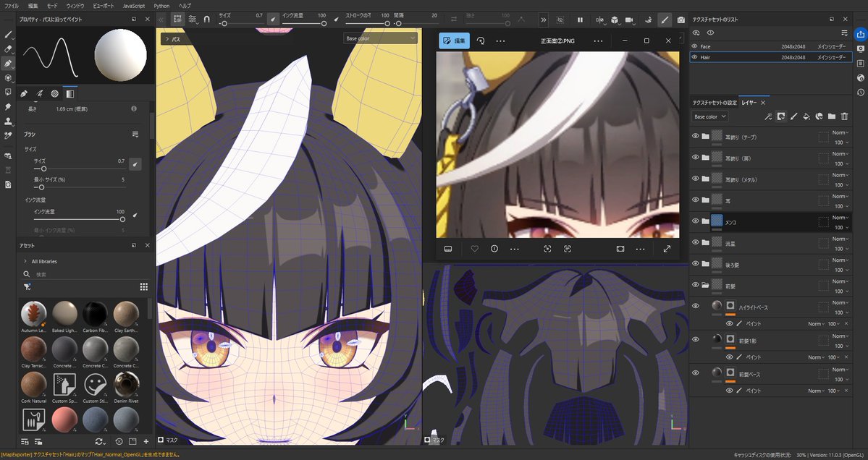This screenshot has height=460, width=868.
Task: Click the info icon in photo viewer
Action: click(x=494, y=249)
